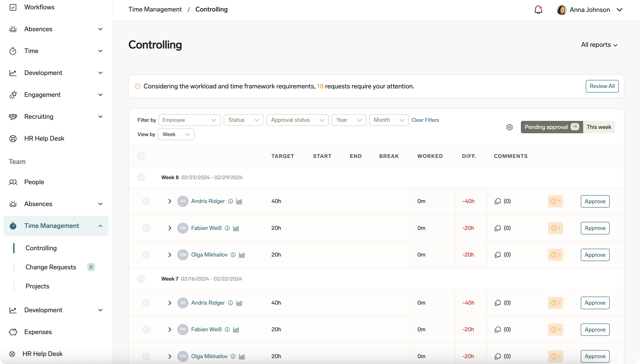The width and height of the screenshot is (640, 364).
Task: Check the row checkbox for Fabian Weiß
Action: (x=146, y=228)
